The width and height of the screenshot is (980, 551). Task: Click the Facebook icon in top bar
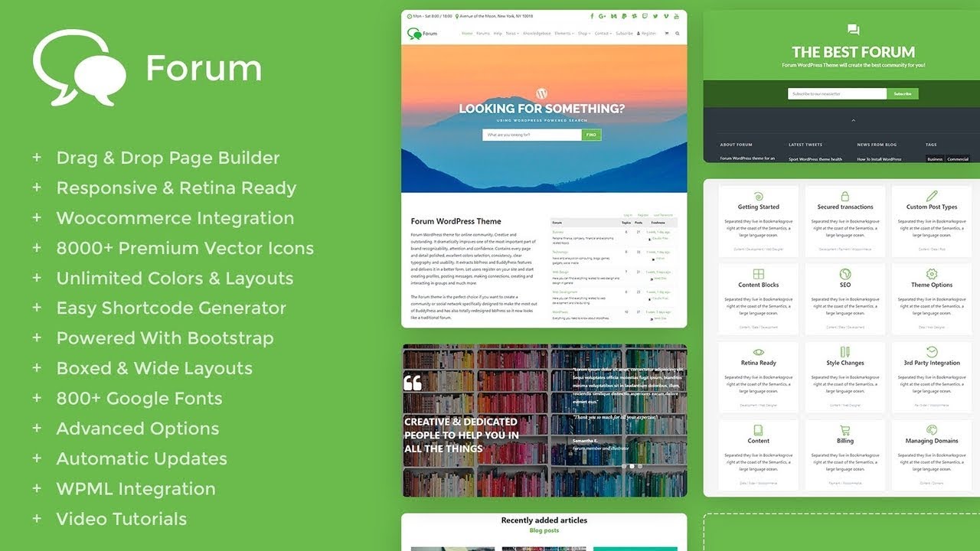(592, 16)
